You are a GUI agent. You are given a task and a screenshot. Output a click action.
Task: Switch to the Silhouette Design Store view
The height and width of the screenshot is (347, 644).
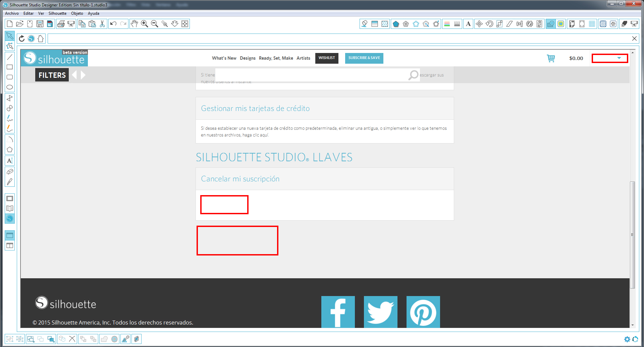tap(10, 219)
